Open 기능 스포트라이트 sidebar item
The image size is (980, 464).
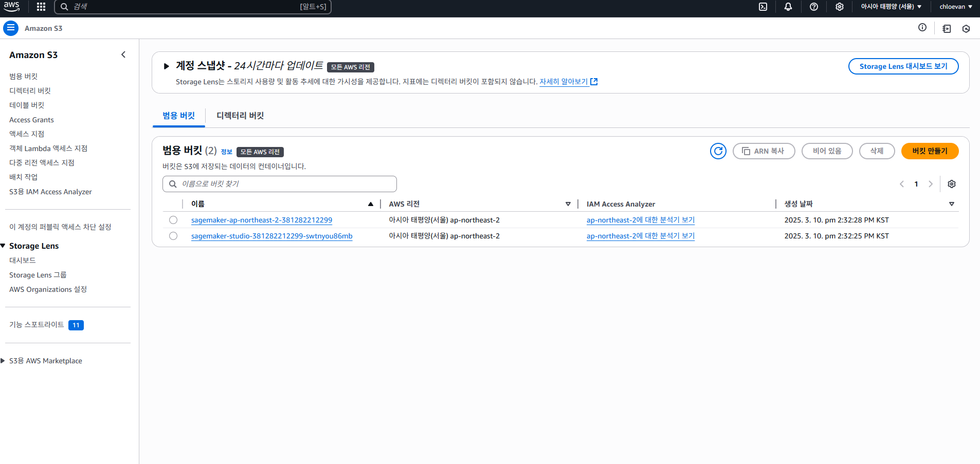37,325
